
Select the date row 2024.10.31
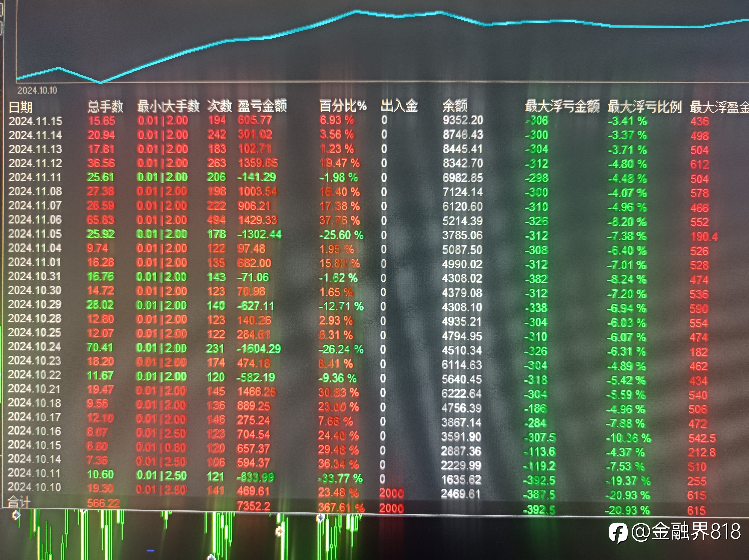coord(34,276)
